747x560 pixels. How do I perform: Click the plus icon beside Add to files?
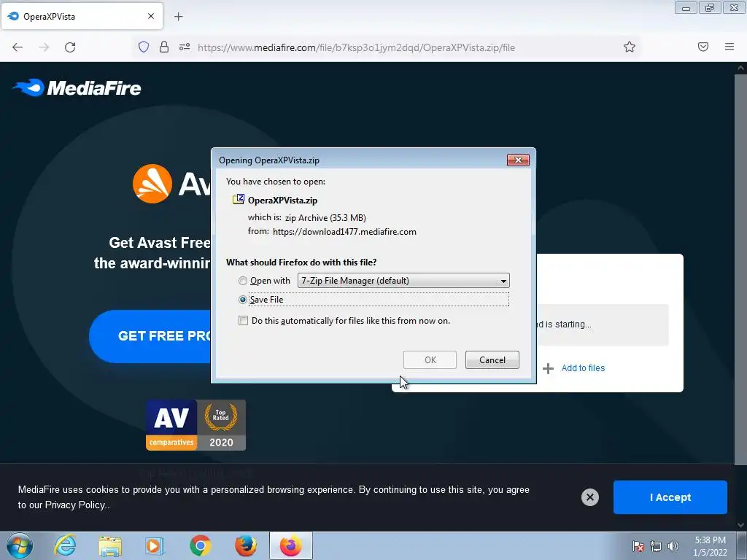point(549,368)
